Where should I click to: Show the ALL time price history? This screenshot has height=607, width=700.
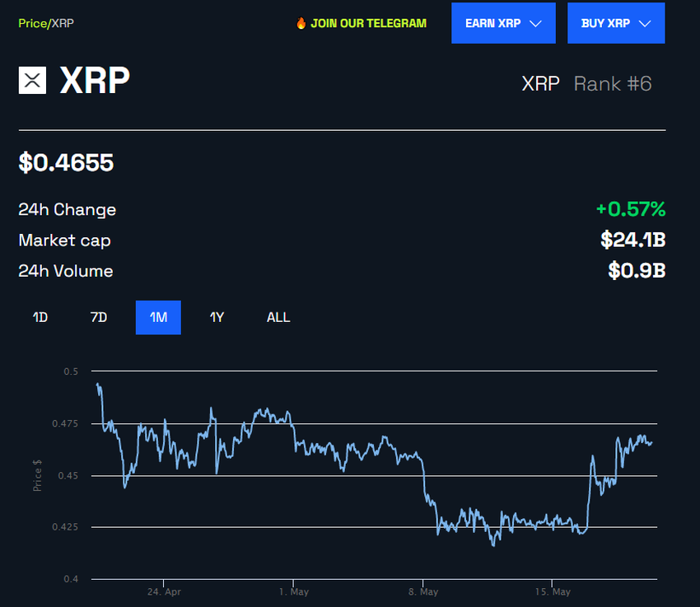(278, 317)
